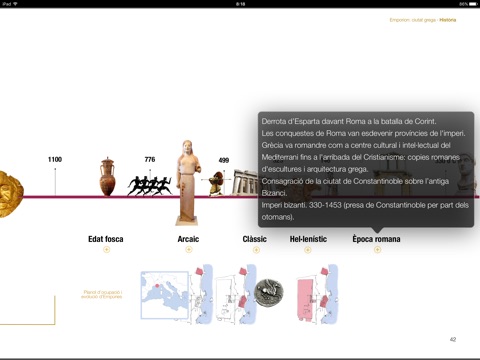The height and width of the screenshot is (360, 480).
Task: Tap the crouching warrior figure near 499
Action: coord(217,184)
